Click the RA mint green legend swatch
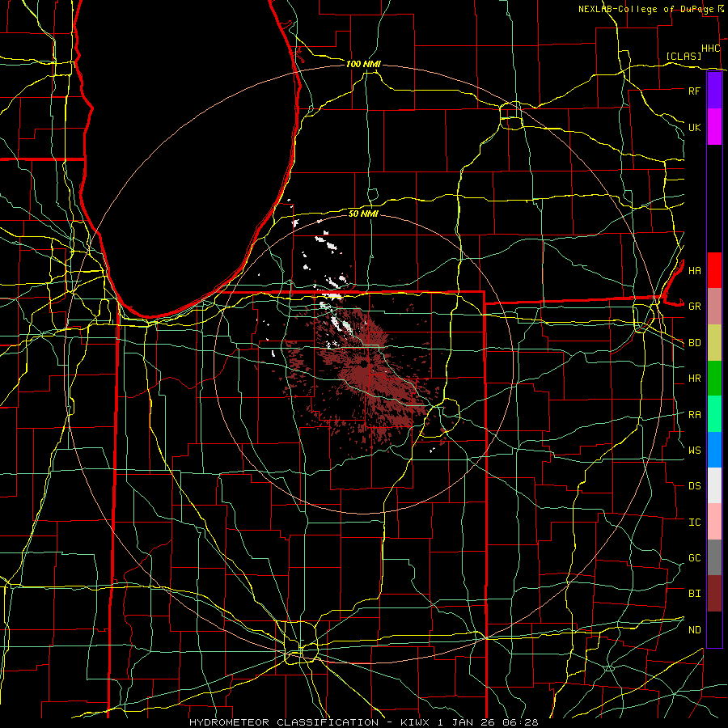 (x=714, y=414)
